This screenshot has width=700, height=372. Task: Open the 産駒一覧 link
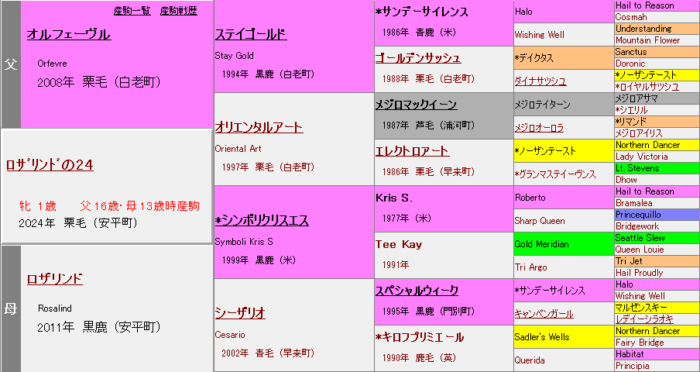[x=132, y=11]
